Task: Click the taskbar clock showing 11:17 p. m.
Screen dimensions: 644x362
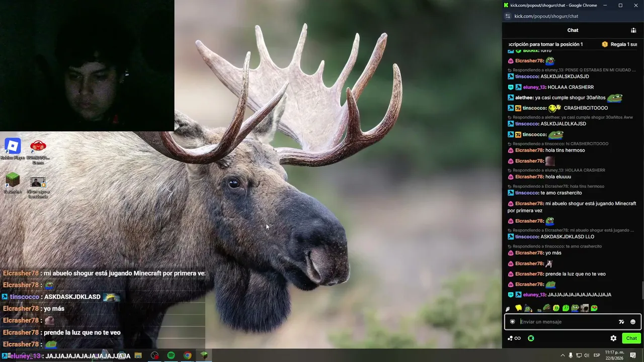Action: [614, 355]
